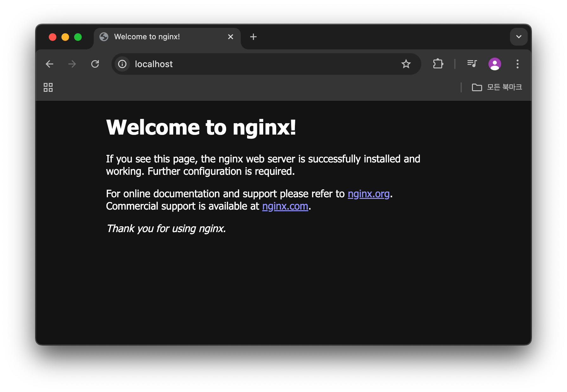Click the paragraph starting 'If you see this page'
567x392 pixels.
pyautogui.click(x=263, y=165)
